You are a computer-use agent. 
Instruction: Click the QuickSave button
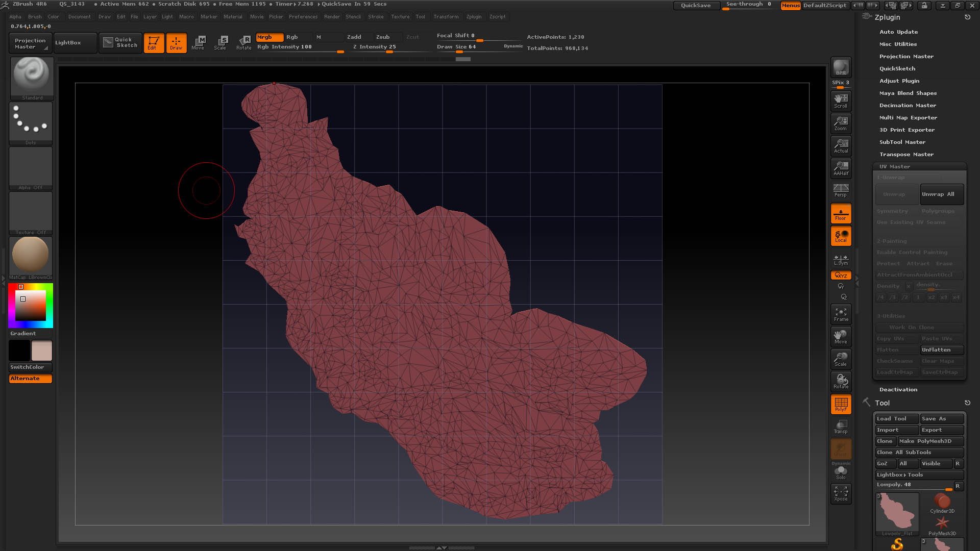pos(696,5)
